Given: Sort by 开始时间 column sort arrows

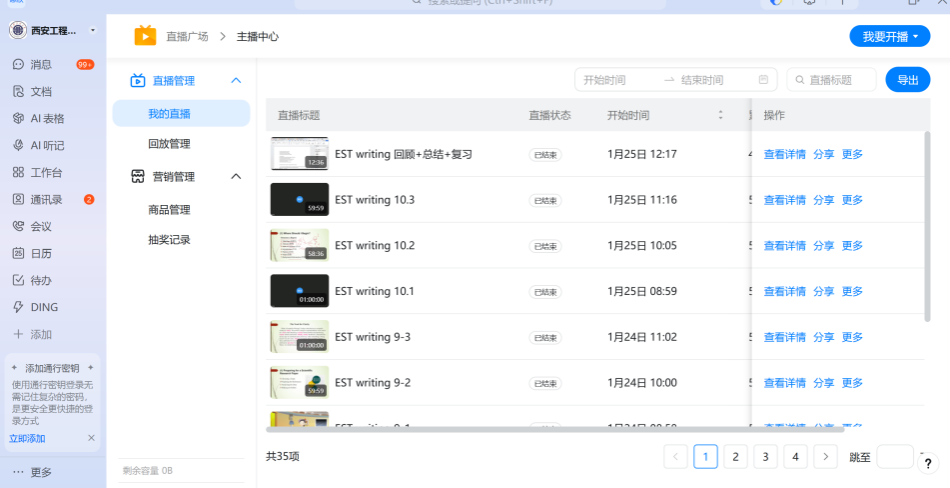Looking at the screenshot, I should [720, 115].
